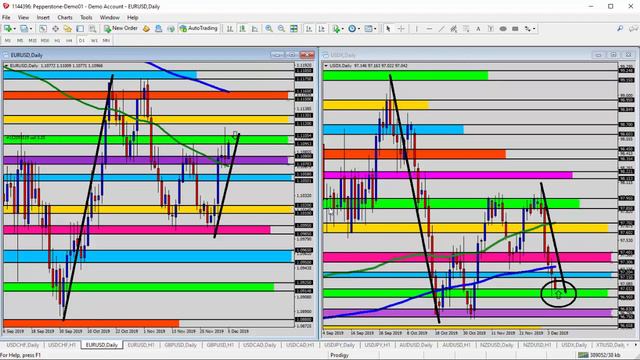
Task: Draw a horizontal line tool
Action: pyautogui.click(x=429, y=29)
